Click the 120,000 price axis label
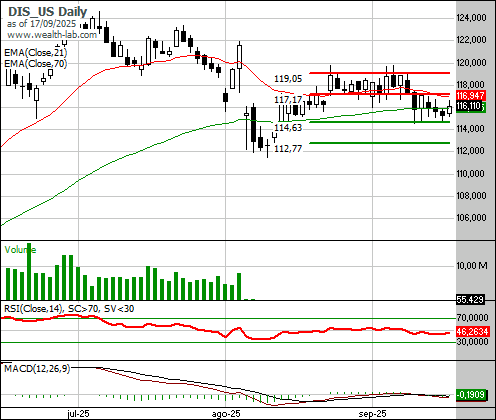The height and width of the screenshot is (420, 496). (471, 63)
